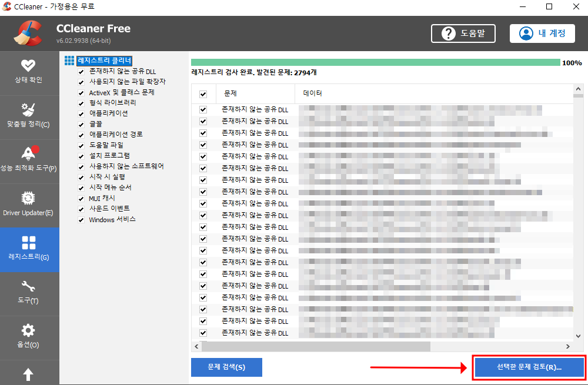Open 도움말 help button
Viewport: 588px width, 385px height.
pos(463,34)
